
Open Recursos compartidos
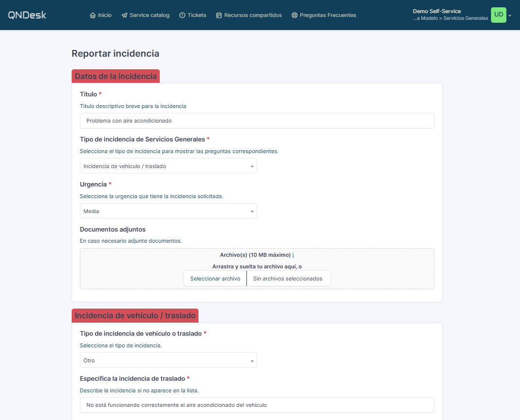[x=249, y=16]
